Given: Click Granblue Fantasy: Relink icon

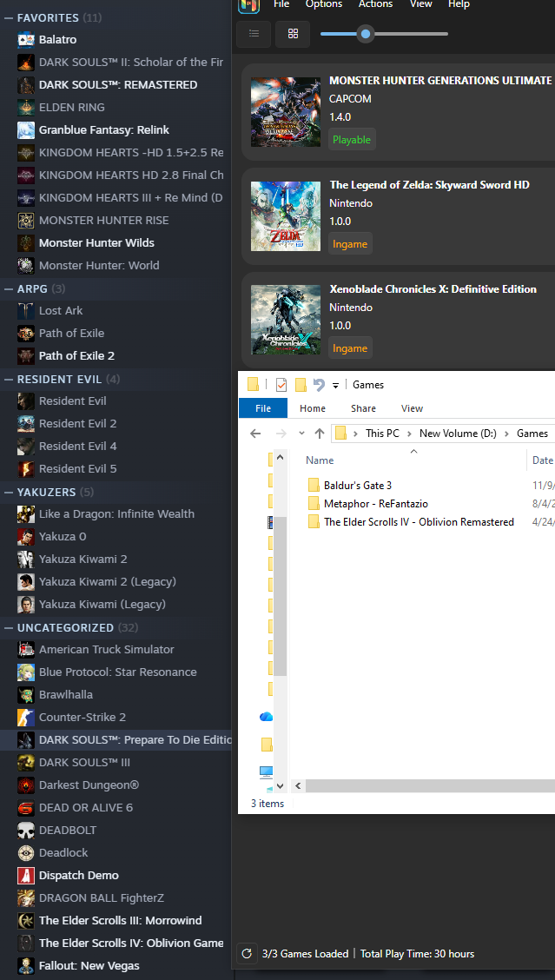Looking at the screenshot, I should 26,130.
